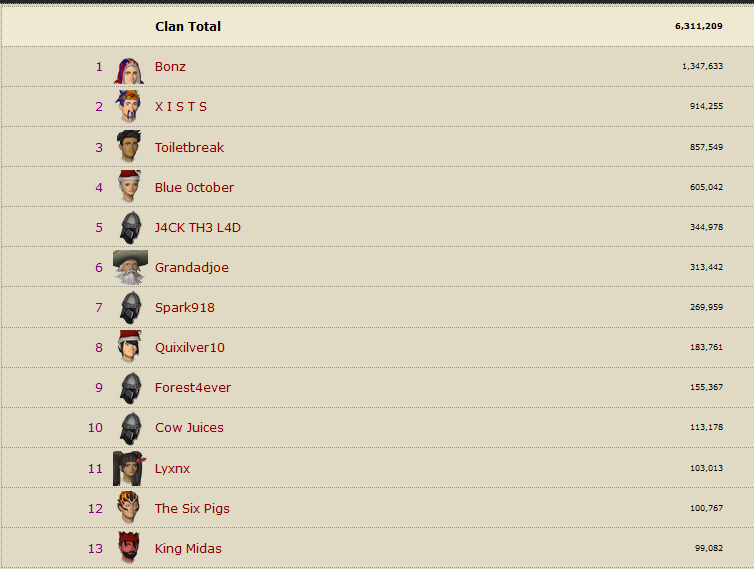Open Forest4ever's player page

[x=193, y=388]
